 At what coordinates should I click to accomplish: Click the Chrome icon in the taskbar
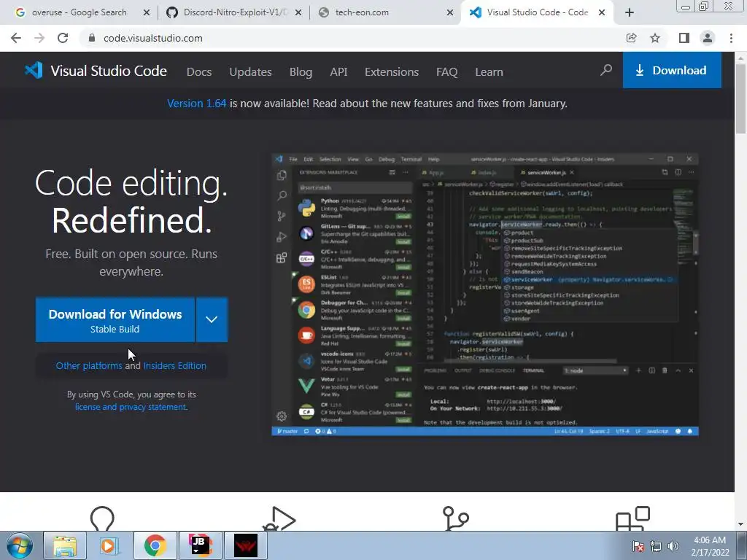point(155,545)
